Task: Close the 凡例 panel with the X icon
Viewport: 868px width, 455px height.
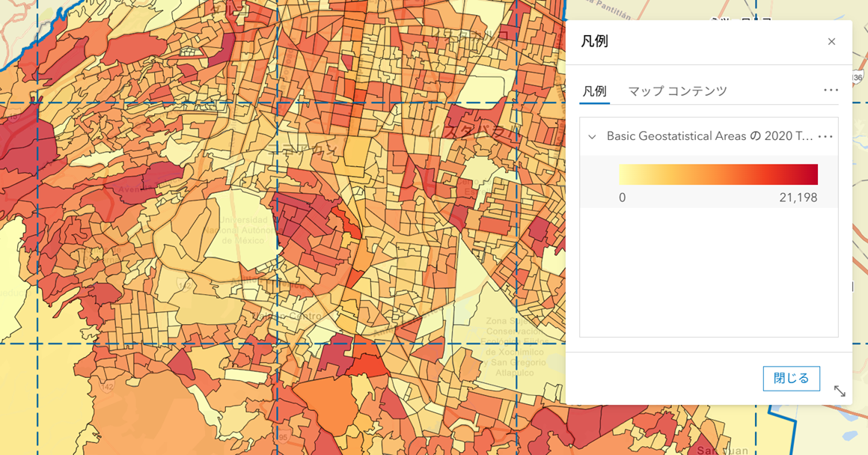Action: (x=831, y=41)
